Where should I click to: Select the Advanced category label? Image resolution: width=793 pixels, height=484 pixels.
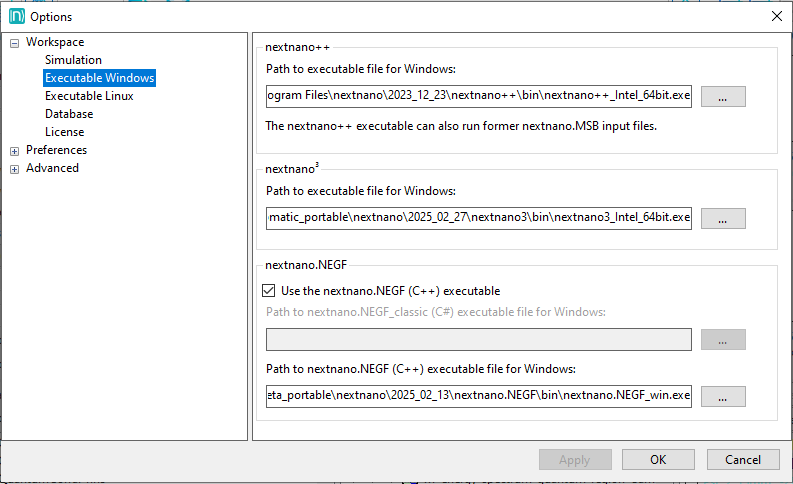(x=52, y=168)
